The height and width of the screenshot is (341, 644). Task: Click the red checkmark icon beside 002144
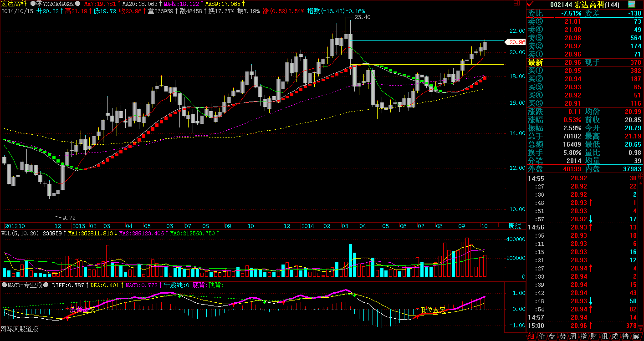coord(531,4)
